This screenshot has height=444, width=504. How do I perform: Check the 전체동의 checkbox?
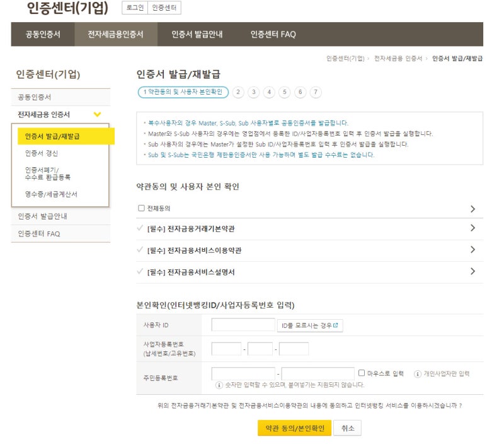141,208
